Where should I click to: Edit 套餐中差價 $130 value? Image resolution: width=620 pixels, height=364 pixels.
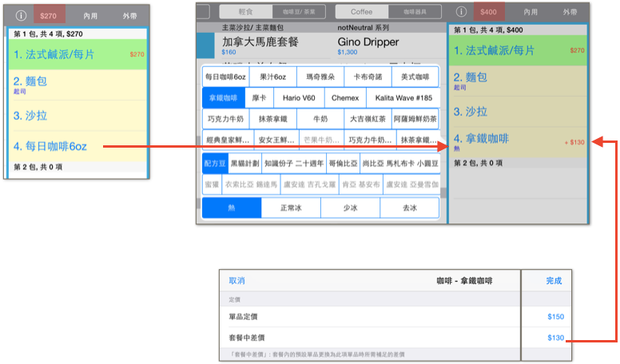click(555, 338)
